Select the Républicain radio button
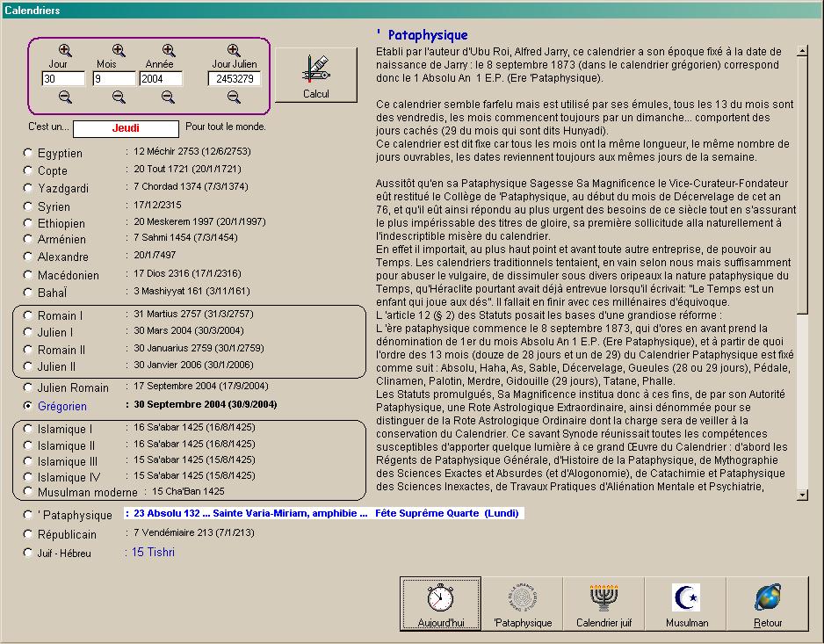 tap(28, 534)
